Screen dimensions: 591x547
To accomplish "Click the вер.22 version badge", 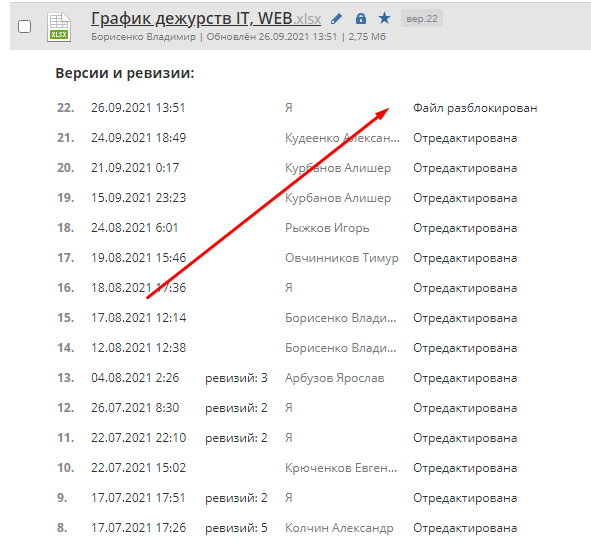I will (x=422, y=18).
